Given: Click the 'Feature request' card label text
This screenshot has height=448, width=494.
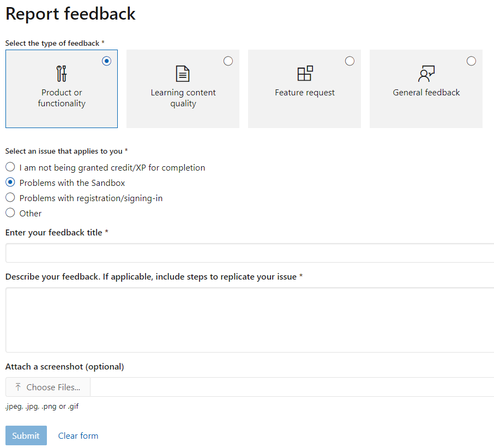Looking at the screenshot, I should (x=305, y=93).
